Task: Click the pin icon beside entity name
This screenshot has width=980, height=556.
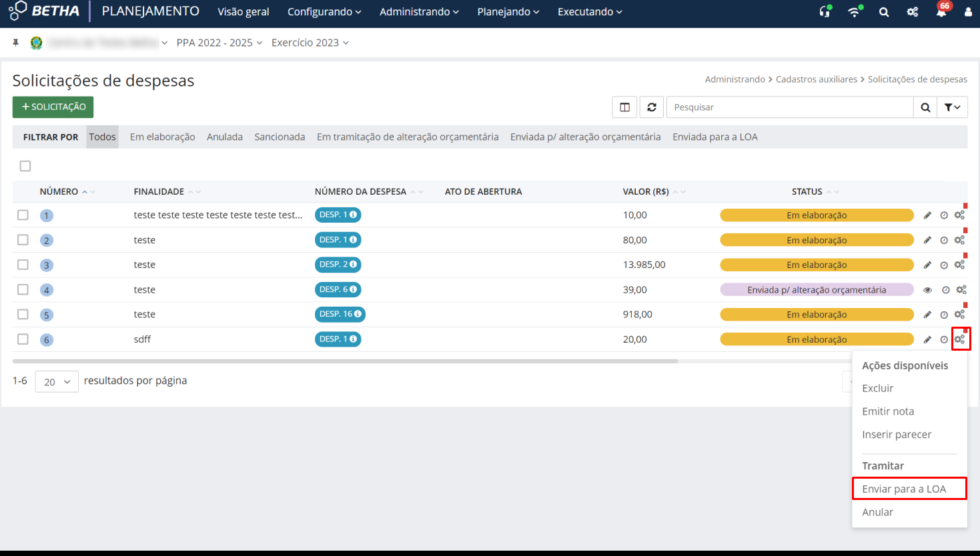Action: [16, 43]
